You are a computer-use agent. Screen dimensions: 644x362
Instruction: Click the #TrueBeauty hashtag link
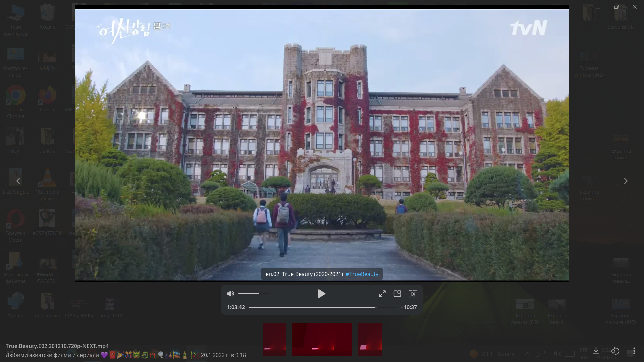click(x=362, y=274)
